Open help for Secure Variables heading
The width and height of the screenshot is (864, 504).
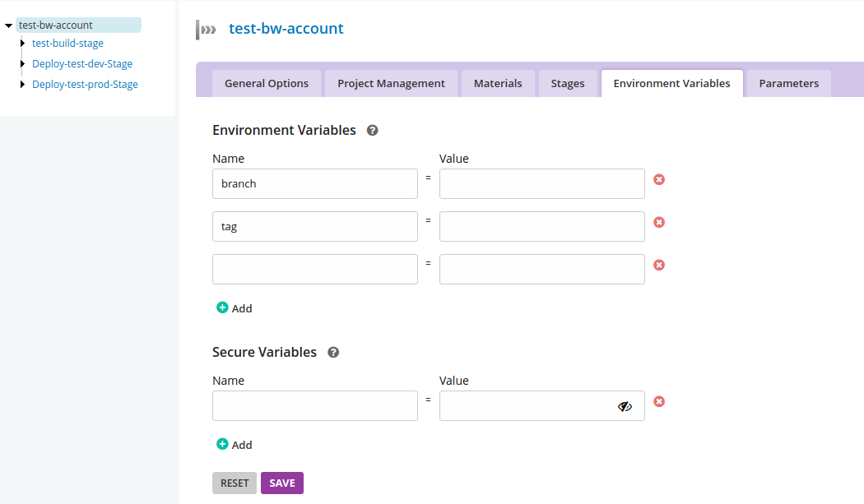point(333,352)
